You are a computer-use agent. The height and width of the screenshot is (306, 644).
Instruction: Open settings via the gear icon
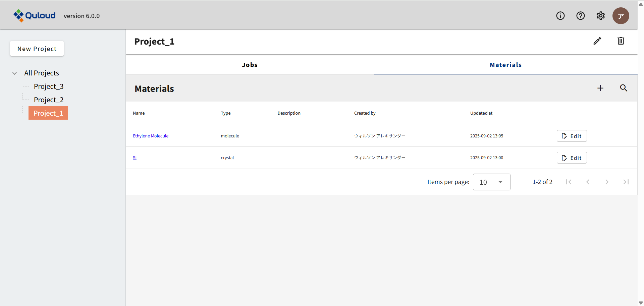click(600, 16)
